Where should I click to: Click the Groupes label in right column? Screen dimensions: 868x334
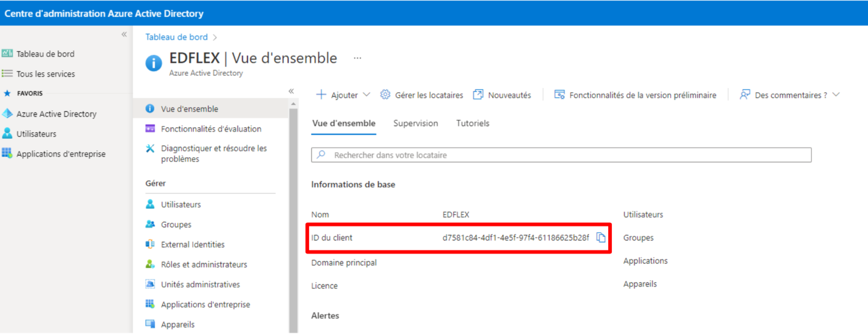(639, 237)
